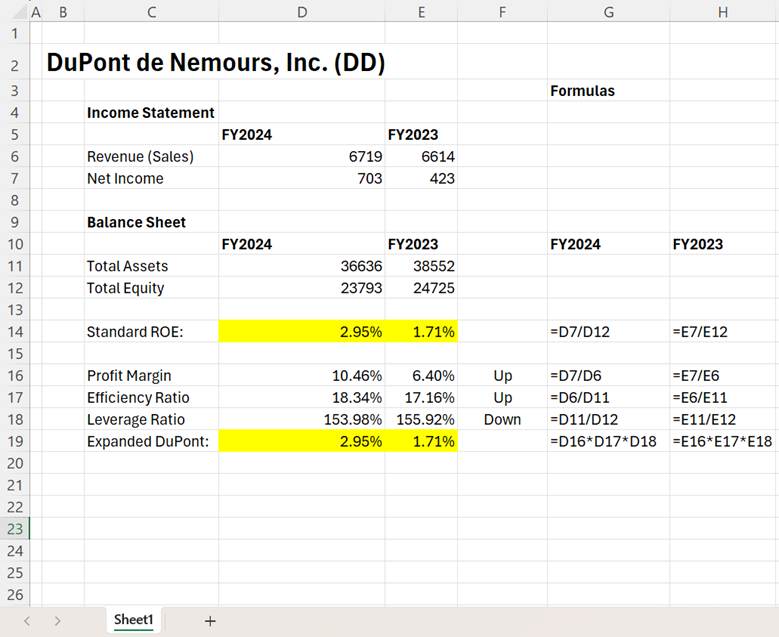Select the formula text =D11/D12
779x637 pixels.
point(584,419)
